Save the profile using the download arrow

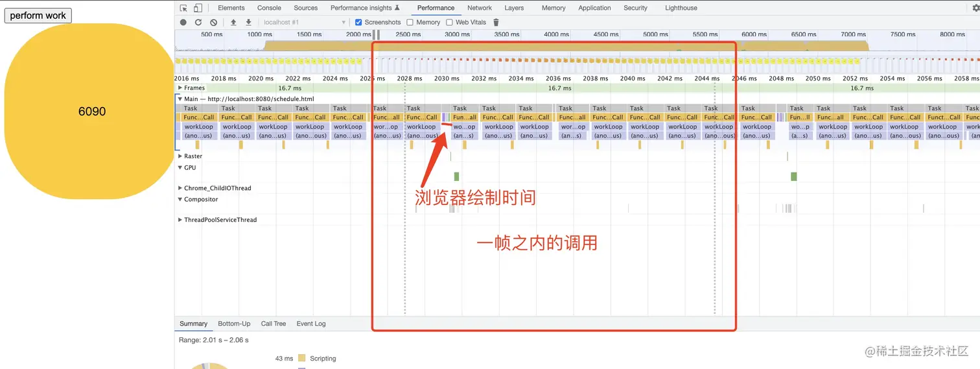pos(248,22)
